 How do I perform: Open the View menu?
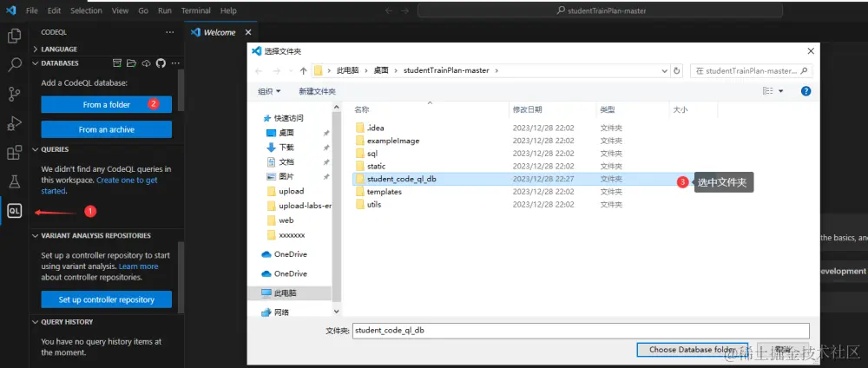point(120,10)
